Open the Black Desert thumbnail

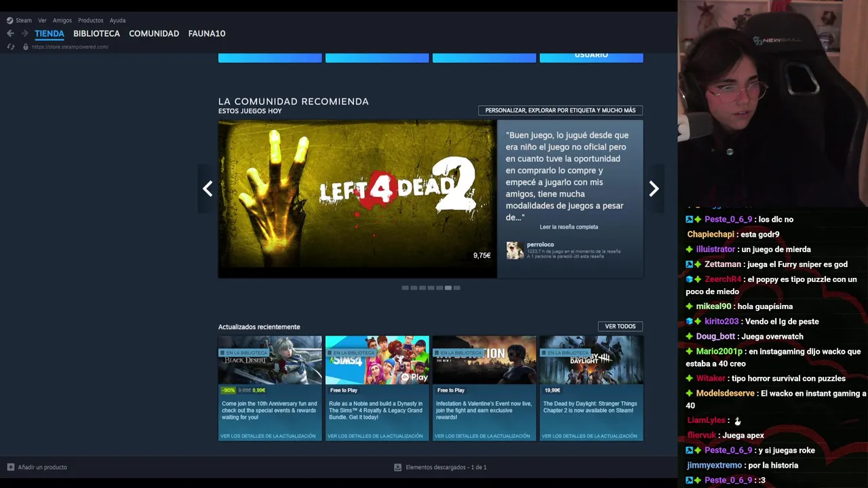(270, 360)
